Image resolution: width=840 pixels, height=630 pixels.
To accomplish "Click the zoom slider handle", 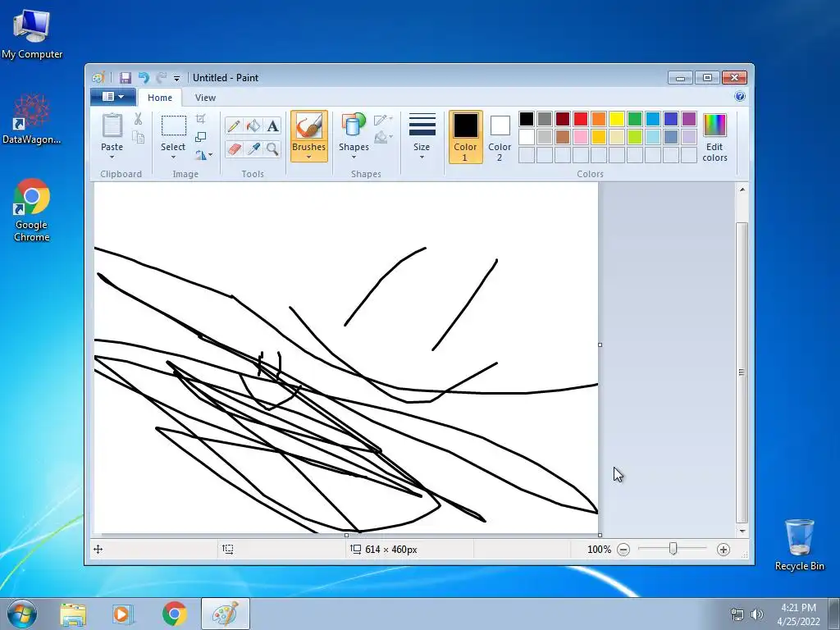I will 673,549.
